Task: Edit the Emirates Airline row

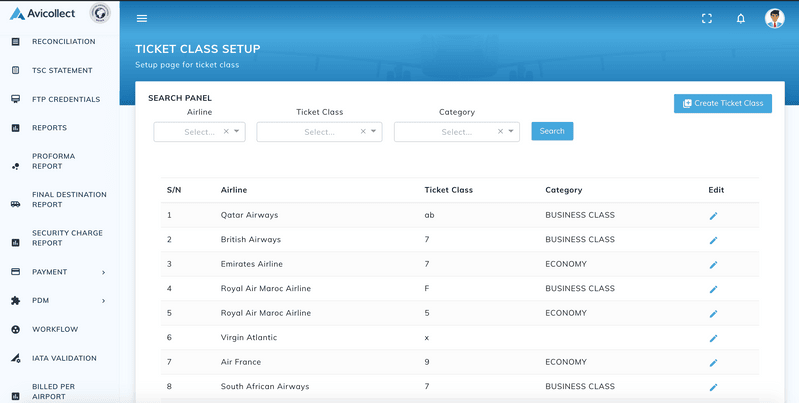Action: click(713, 265)
